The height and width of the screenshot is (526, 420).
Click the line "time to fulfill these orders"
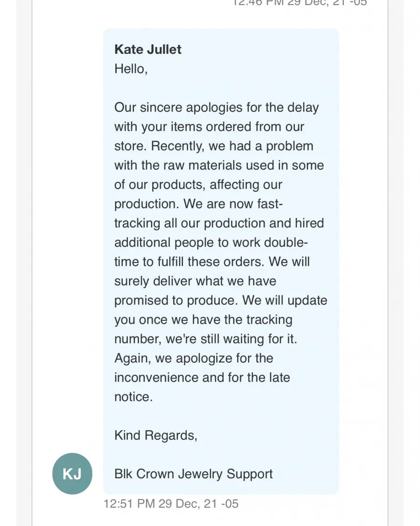click(x=212, y=262)
